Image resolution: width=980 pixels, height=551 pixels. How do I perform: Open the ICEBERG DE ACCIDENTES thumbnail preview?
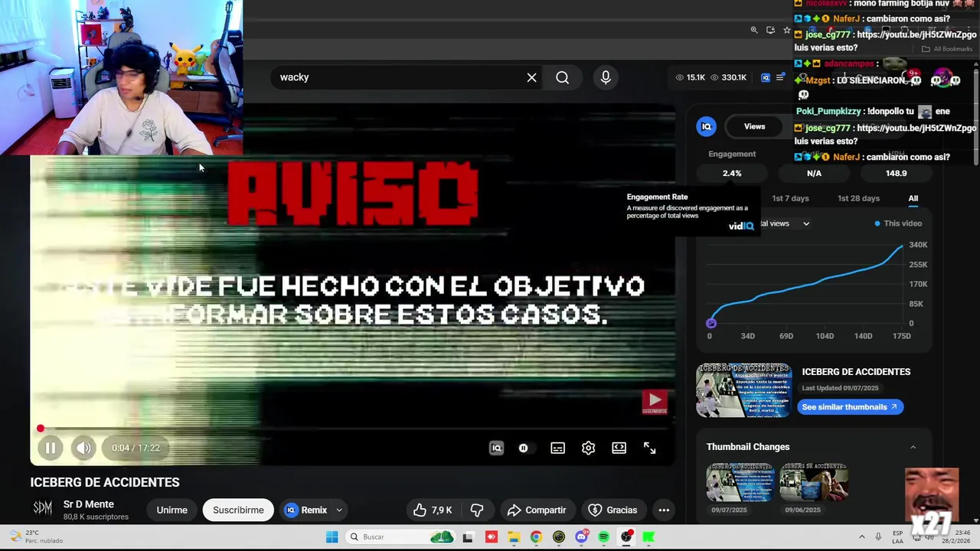point(743,390)
